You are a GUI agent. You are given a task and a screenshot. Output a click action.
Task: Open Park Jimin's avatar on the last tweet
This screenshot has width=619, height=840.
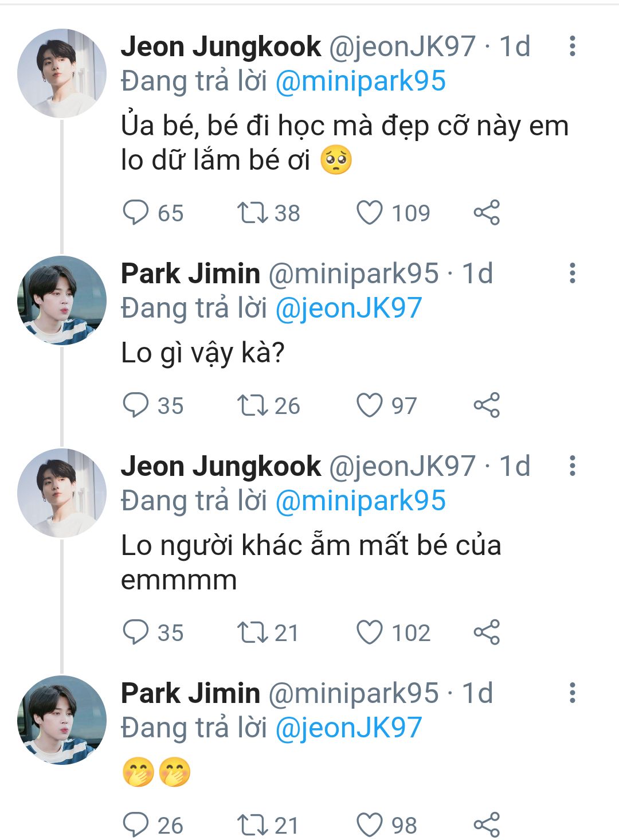coord(62,720)
